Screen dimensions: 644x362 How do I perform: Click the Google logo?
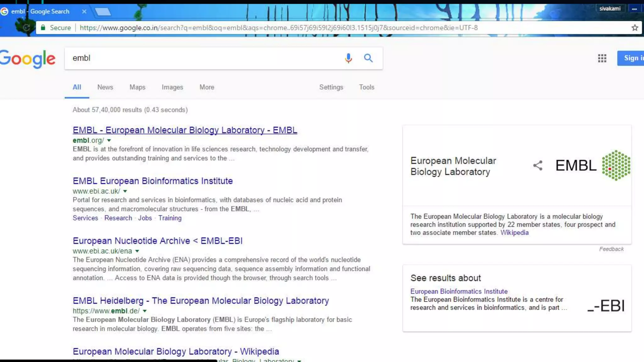28,59
